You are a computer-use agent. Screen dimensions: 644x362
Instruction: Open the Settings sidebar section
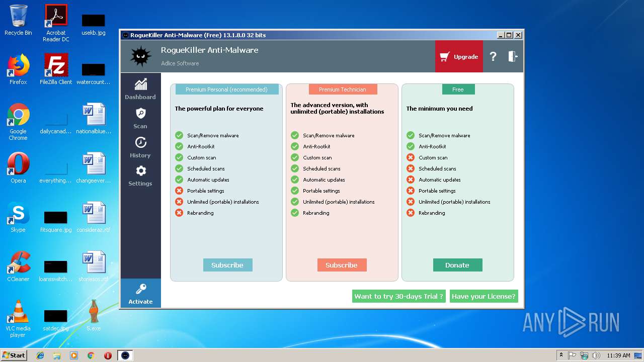[140, 175]
